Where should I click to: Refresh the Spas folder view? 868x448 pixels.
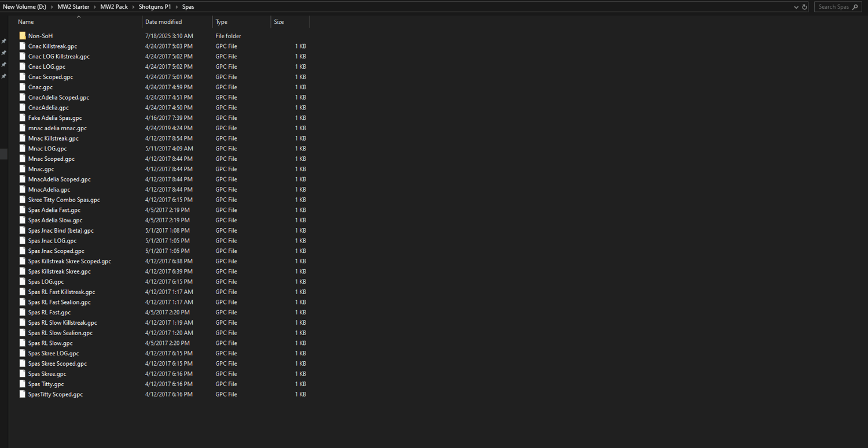point(804,7)
